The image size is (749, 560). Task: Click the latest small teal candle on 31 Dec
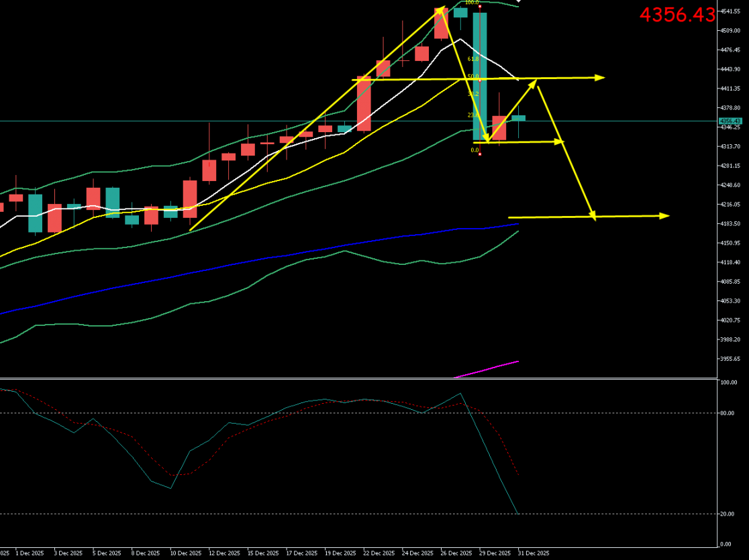pos(519,118)
